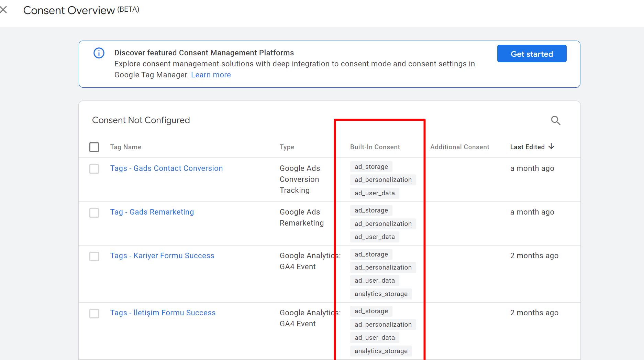
Task: Open the Learn more link
Action: [x=211, y=75]
